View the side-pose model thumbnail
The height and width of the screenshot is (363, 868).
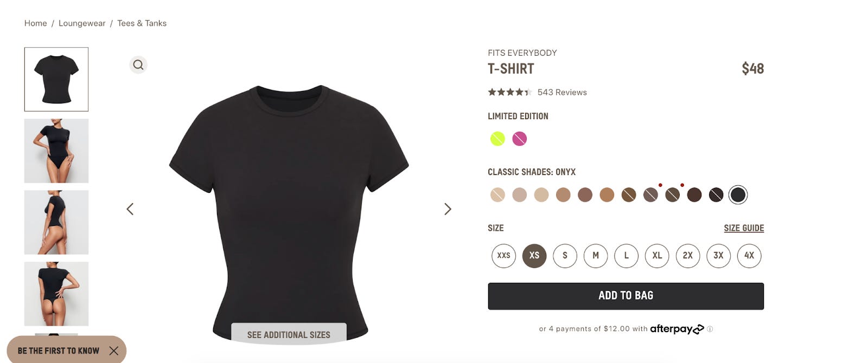pos(56,222)
